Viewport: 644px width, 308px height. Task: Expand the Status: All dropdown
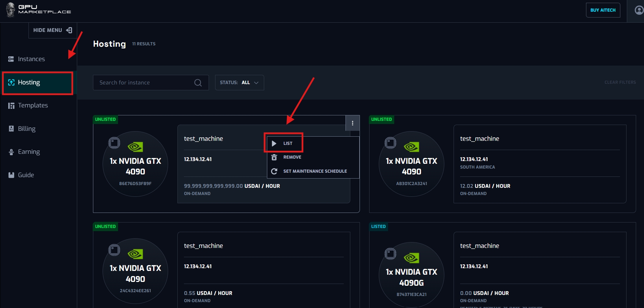(239, 83)
